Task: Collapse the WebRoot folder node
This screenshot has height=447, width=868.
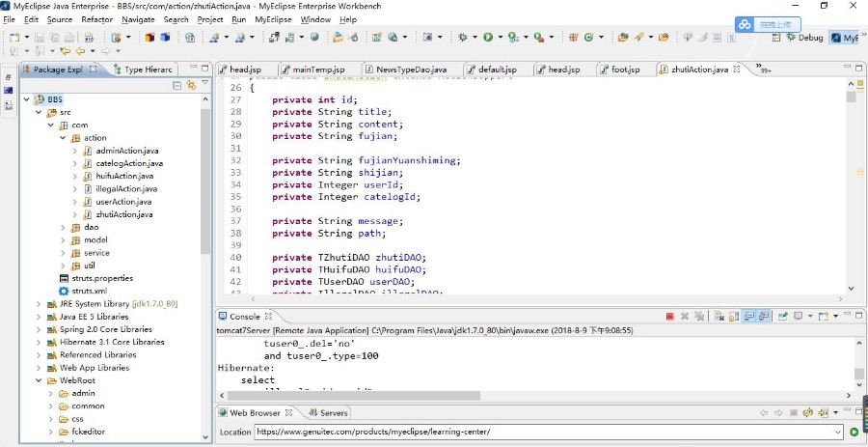Action: tap(39, 380)
